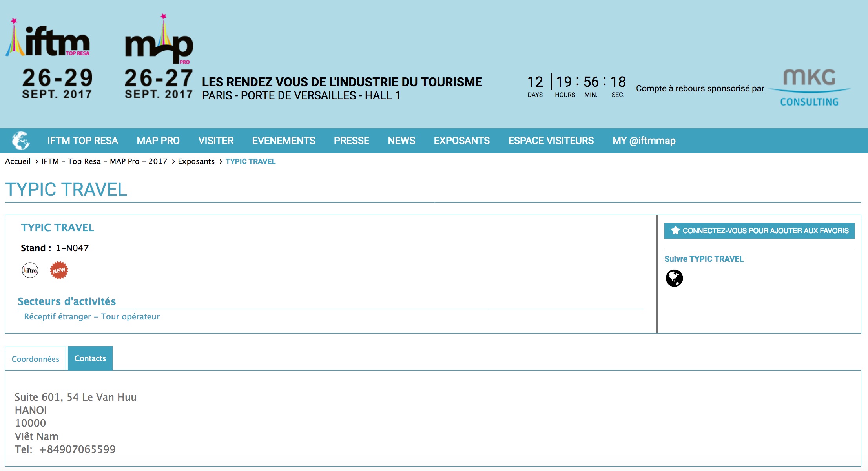
Task: Open the ESPACE VISITEURS menu
Action: [x=551, y=141]
